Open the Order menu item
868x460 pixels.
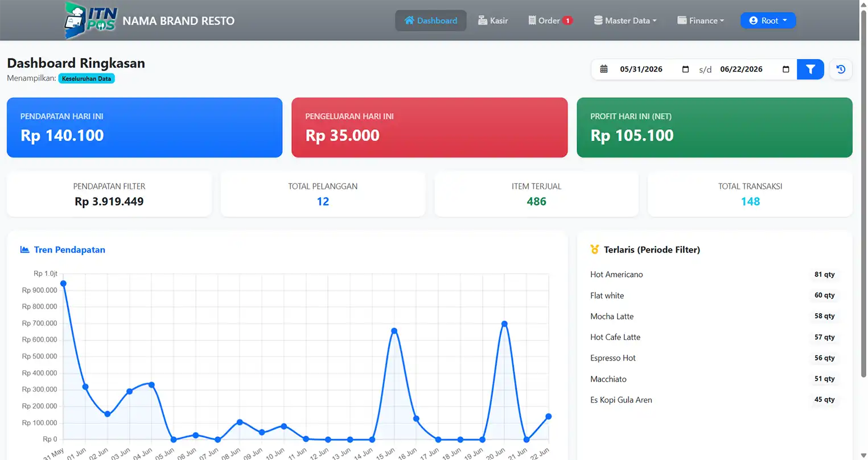click(x=550, y=20)
